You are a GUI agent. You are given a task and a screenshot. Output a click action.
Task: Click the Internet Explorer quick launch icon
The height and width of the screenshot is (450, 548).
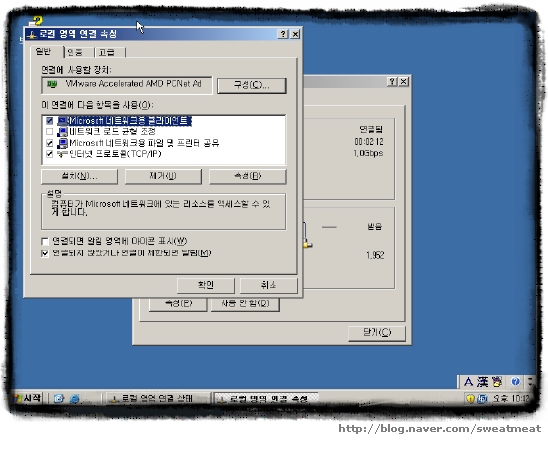click(74, 399)
